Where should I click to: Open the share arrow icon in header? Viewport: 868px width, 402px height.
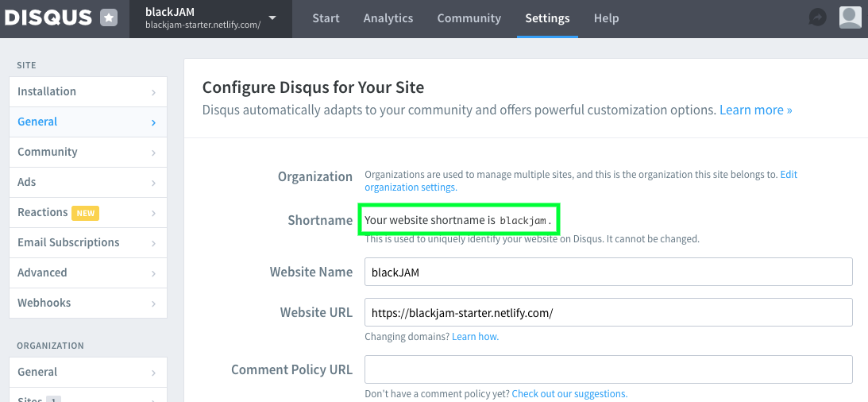click(x=818, y=17)
